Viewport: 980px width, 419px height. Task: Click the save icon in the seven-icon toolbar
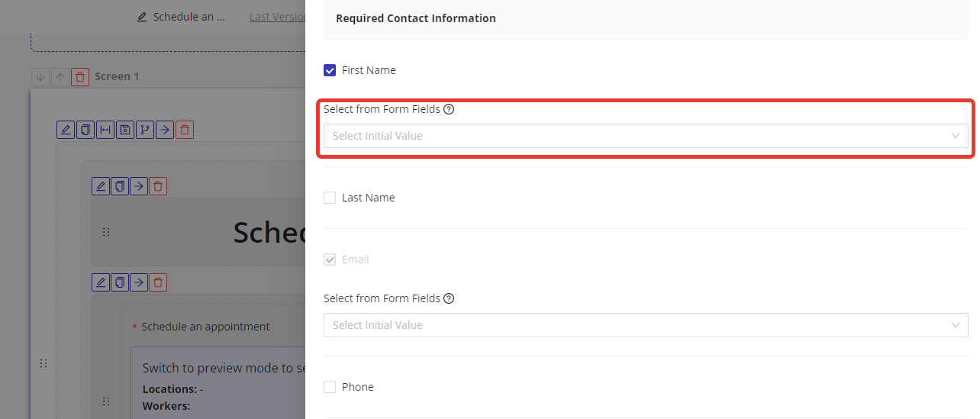point(125,130)
